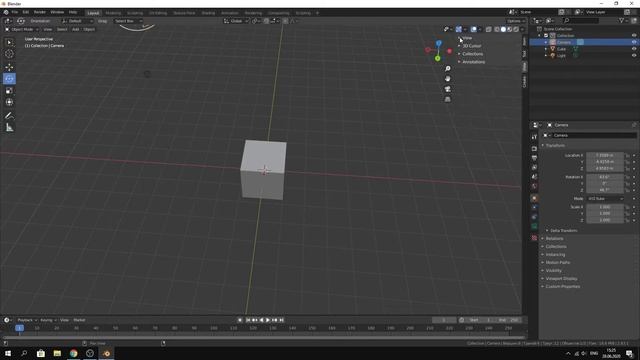Expand the Annotations sidebar panel
Screen dimensions: 640x360
[473, 62]
